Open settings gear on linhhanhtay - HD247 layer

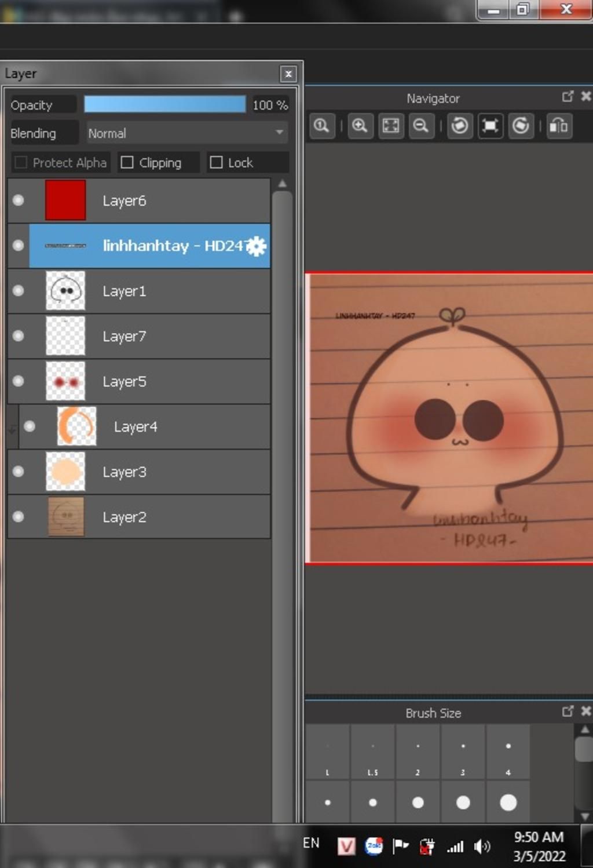click(x=257, y=246)
